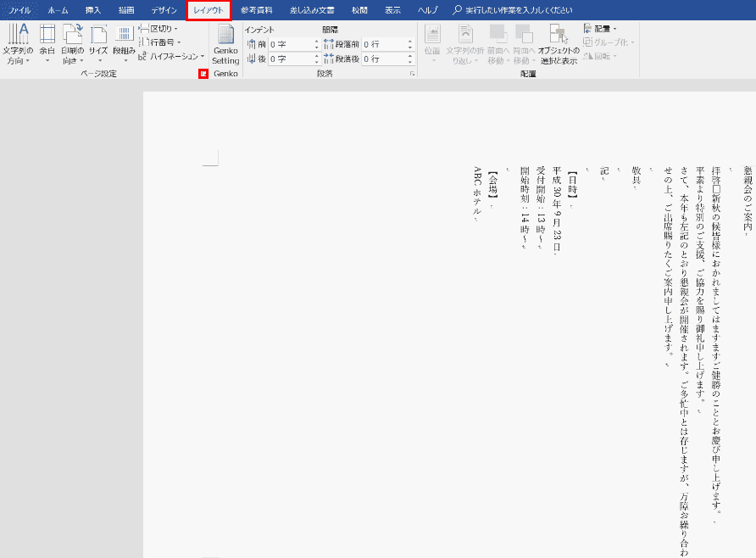Image resolution: width=756 pixels, height=558 pixels.
Task: Click the 余白 margins icon
Action: (47, 44)
